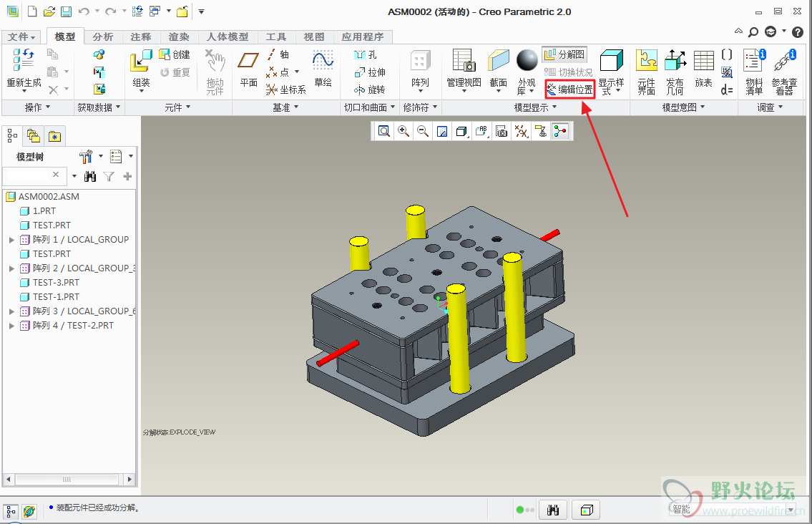
Task: Select the 轴 (Axis) datum tool
Action: pyautogui.click(x=278, y=54)
